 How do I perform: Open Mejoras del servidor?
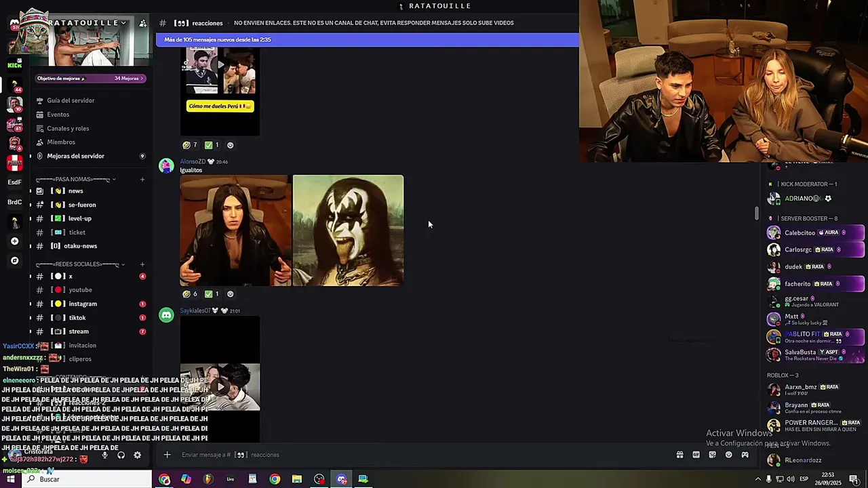tap(75, 156)
